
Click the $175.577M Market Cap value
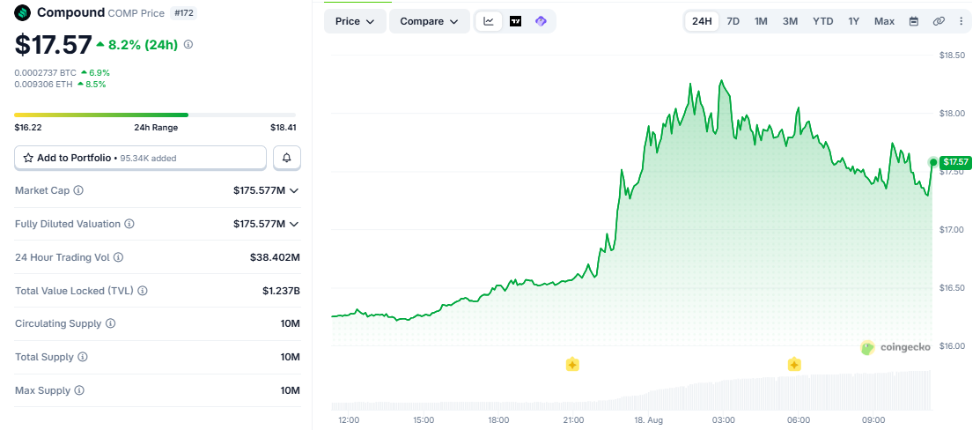259,190
